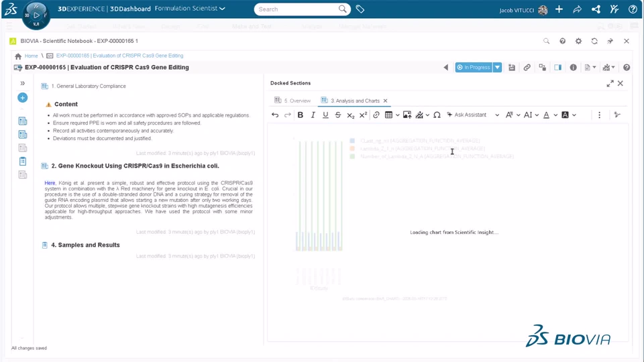This screenshot has width=644, height=362.
Task: Close the Docked Sections panel
Action: tap(620, 83)
